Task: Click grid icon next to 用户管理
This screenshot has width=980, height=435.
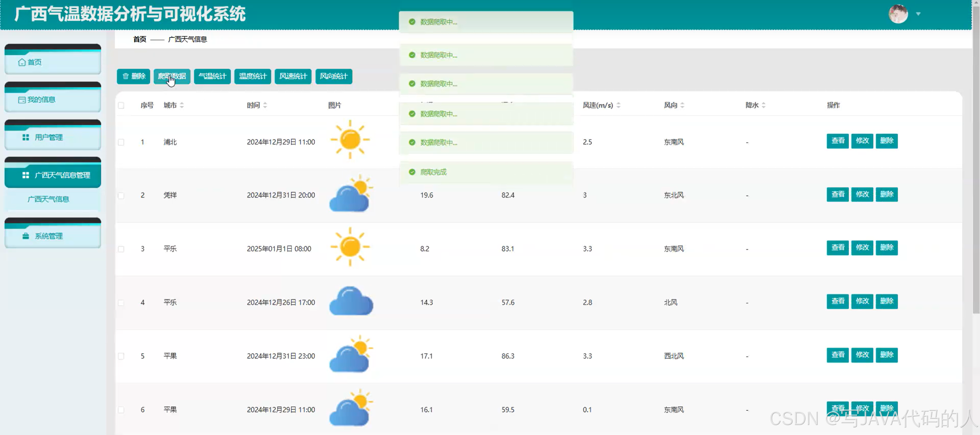Action: click(25, 137)
